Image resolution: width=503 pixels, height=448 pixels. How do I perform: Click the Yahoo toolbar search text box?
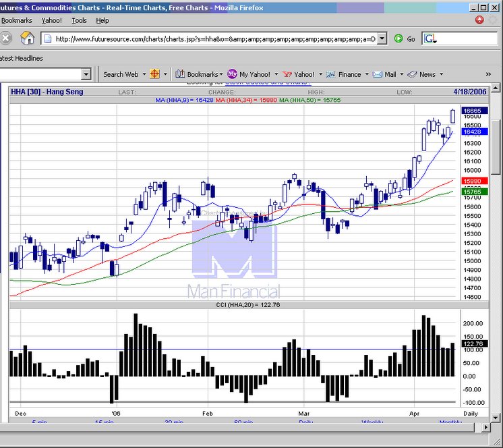click(40, 74)
